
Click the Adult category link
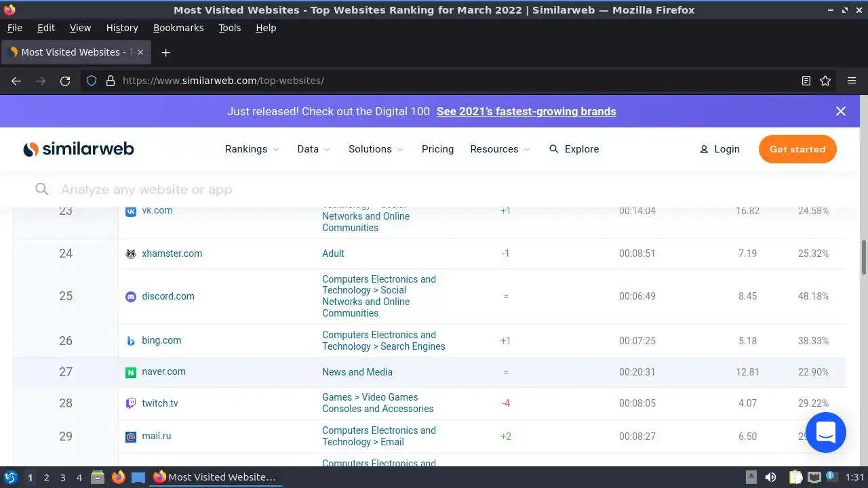pos(333,253)
